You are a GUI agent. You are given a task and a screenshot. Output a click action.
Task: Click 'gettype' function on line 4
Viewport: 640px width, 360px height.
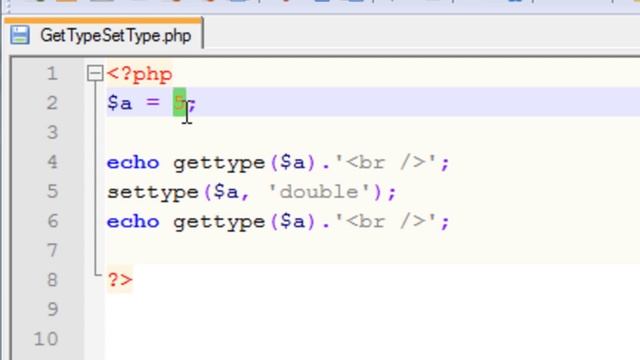[219, 163]
